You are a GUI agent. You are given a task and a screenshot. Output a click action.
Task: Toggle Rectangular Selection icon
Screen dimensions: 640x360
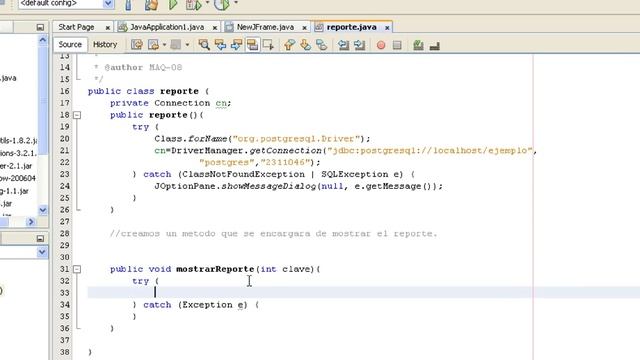point(268,45)
